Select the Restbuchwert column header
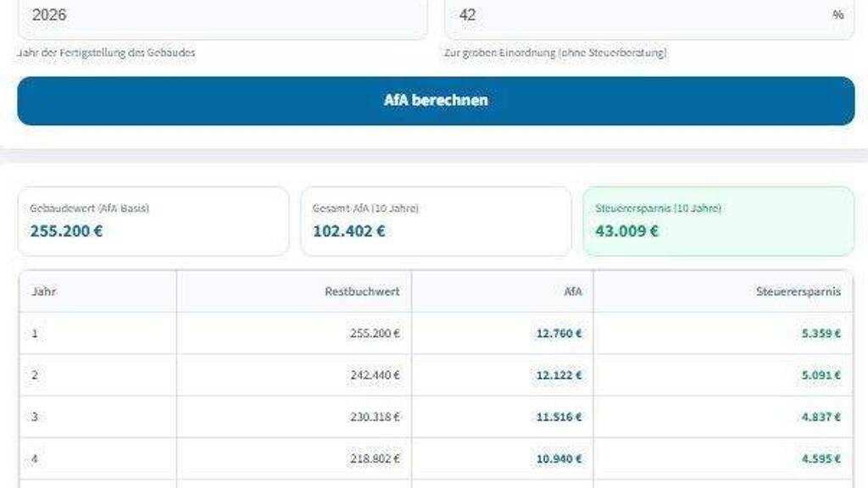Viewport: 868px width, 488px height. point(362,291)
